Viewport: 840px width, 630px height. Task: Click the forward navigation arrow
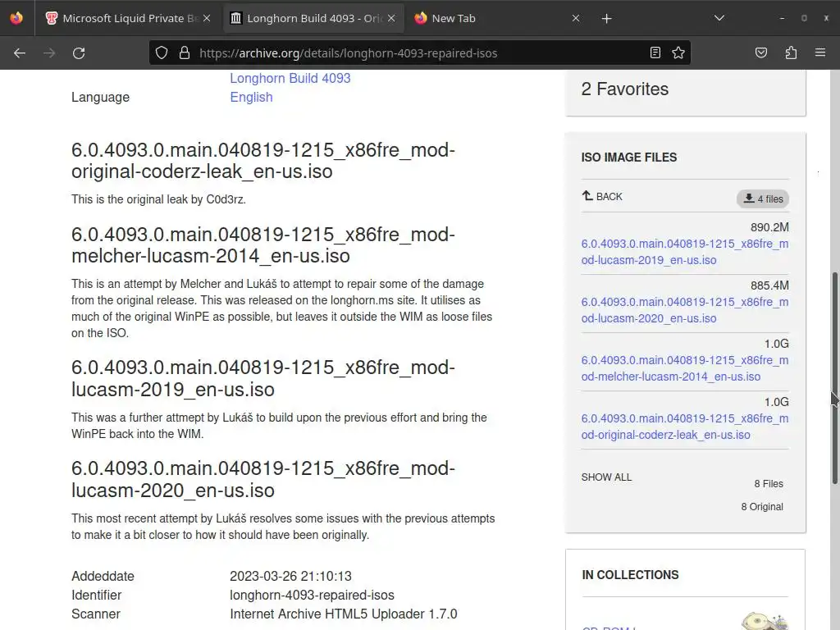tap(49, 53)
